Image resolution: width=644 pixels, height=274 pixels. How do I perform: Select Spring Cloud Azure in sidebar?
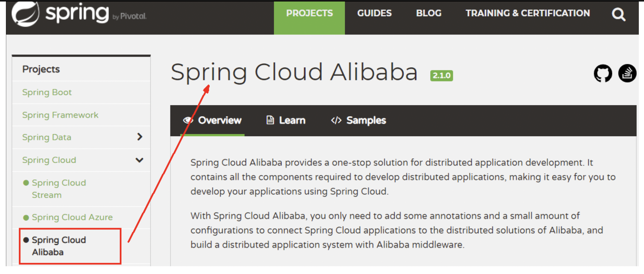tap(72, 217)
